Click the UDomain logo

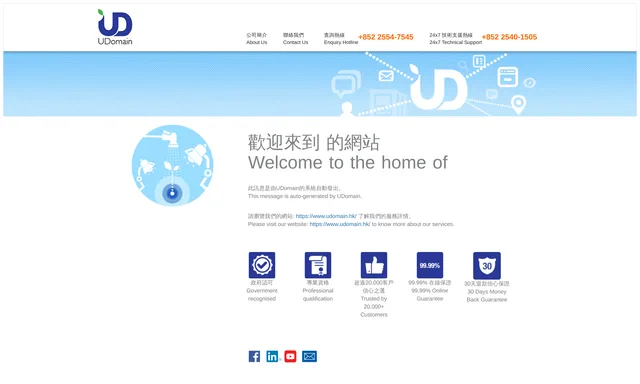click(115, 27)
